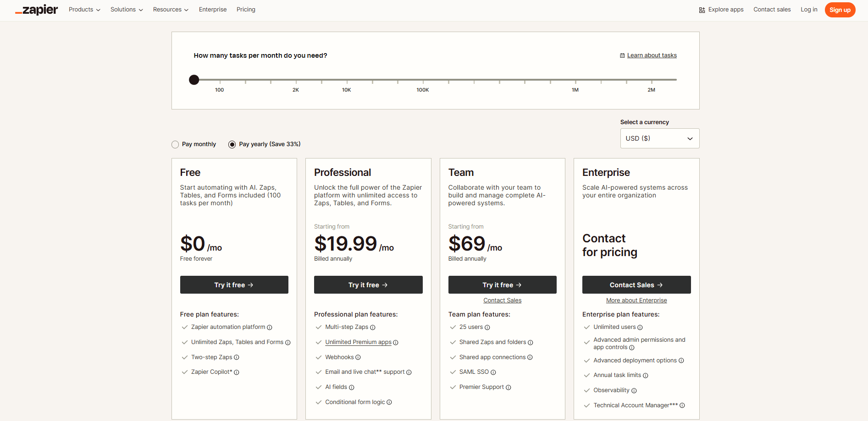Expand the Products menu
868x421 pixels.
point(84,9)
